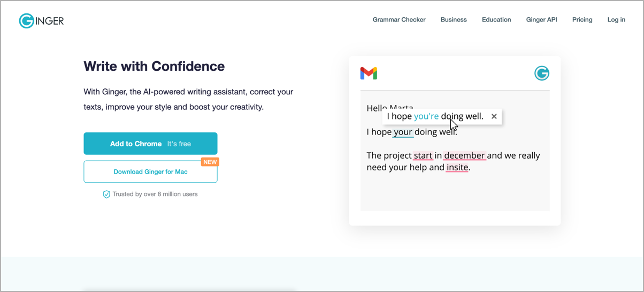Image resolution: width=644 pixels, height=292 pixels.
Task: Click the "Hello Marta" greeting line
Action: point(390,107)
